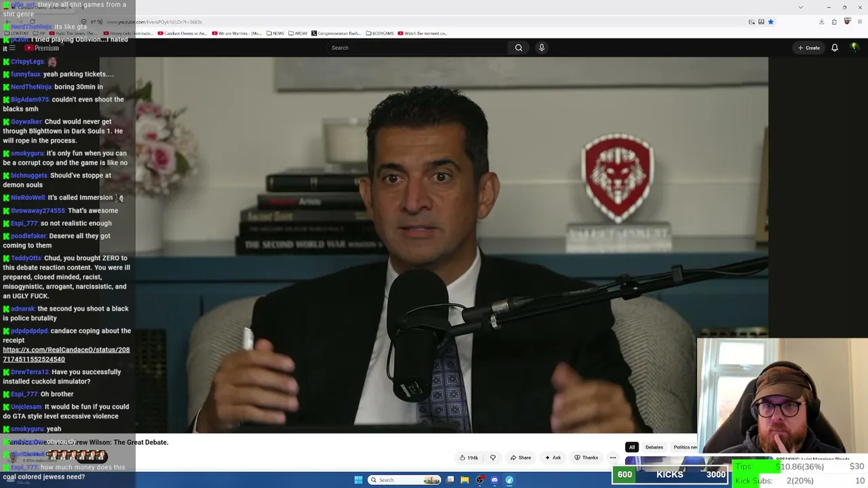Open the CONTENT bookmarks folder
This screenshot has height=488, width=868.
(x=17, y=33)
